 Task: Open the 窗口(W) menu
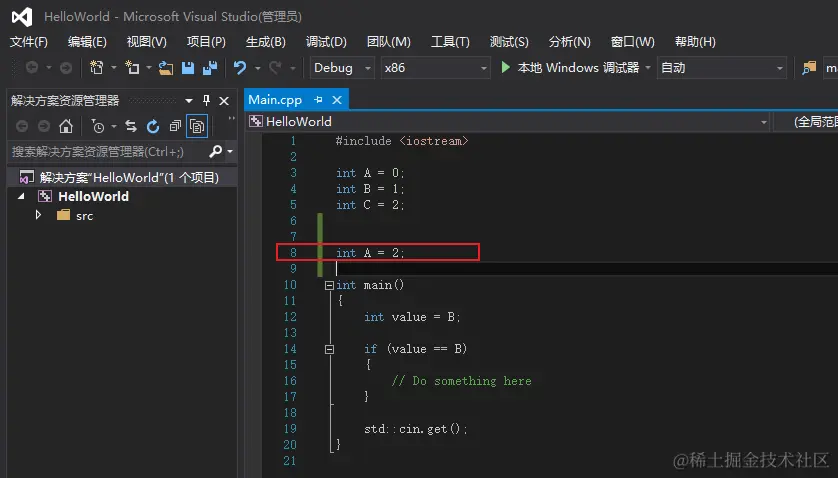tap(632, 42)
